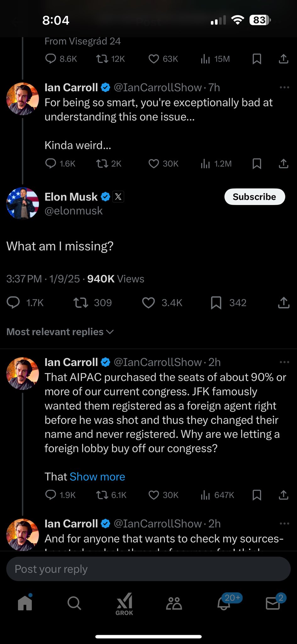Tap the Post your reply field
The width and height of the screenshot is (297, 644).
tap(148, 569)
